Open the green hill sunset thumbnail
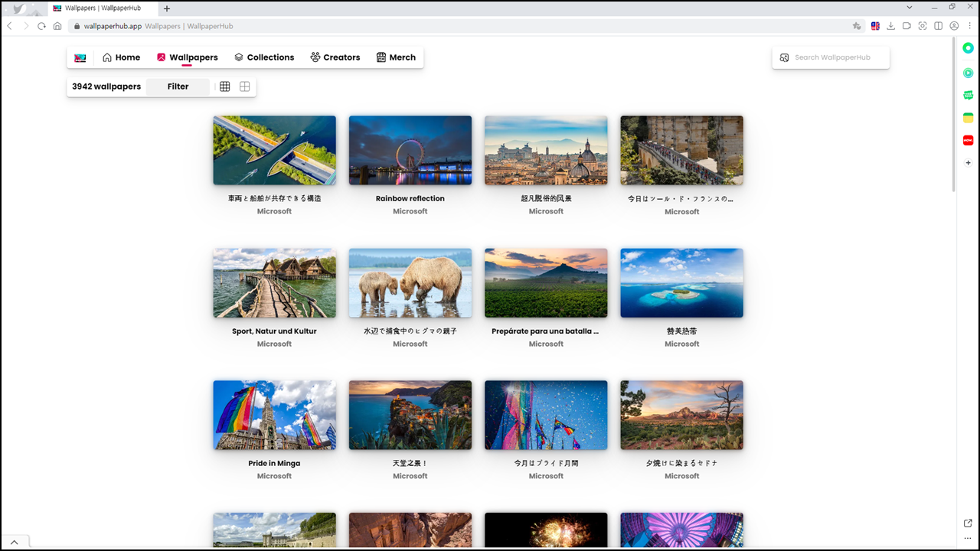The height and width of the screenshot is (551, 980). pos(546,282)
